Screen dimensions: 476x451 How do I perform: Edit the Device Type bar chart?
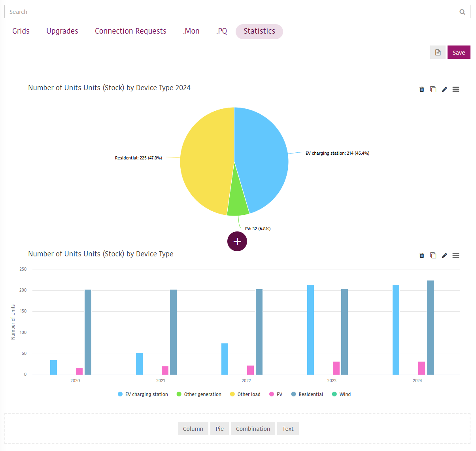click(444, 256)
